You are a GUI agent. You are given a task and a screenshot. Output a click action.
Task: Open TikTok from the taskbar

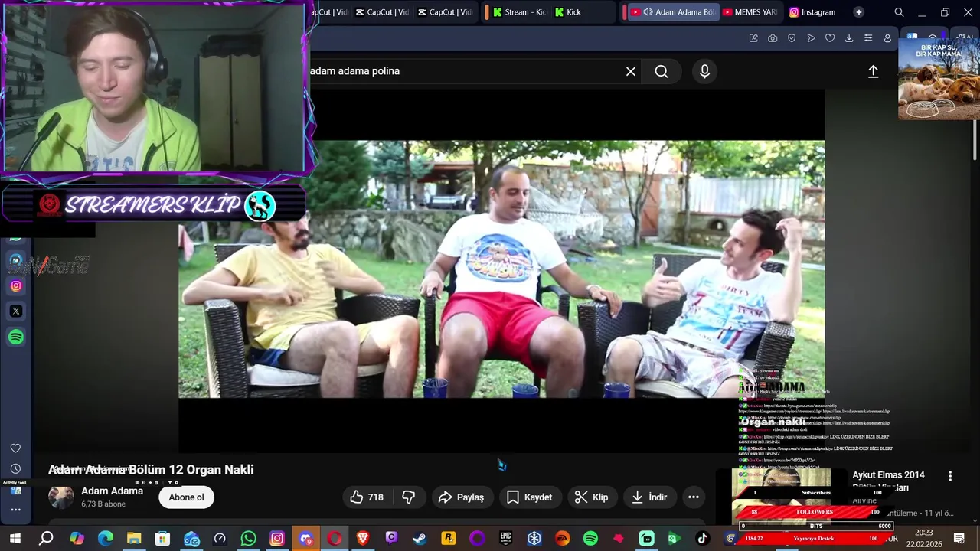click(702, 539)
